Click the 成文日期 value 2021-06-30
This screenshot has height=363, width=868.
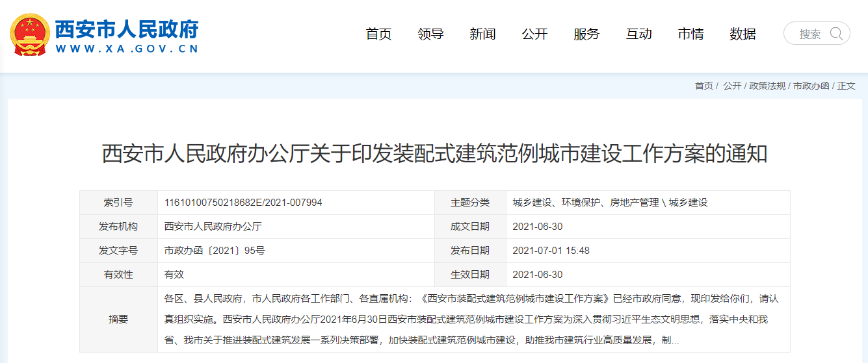538,227
